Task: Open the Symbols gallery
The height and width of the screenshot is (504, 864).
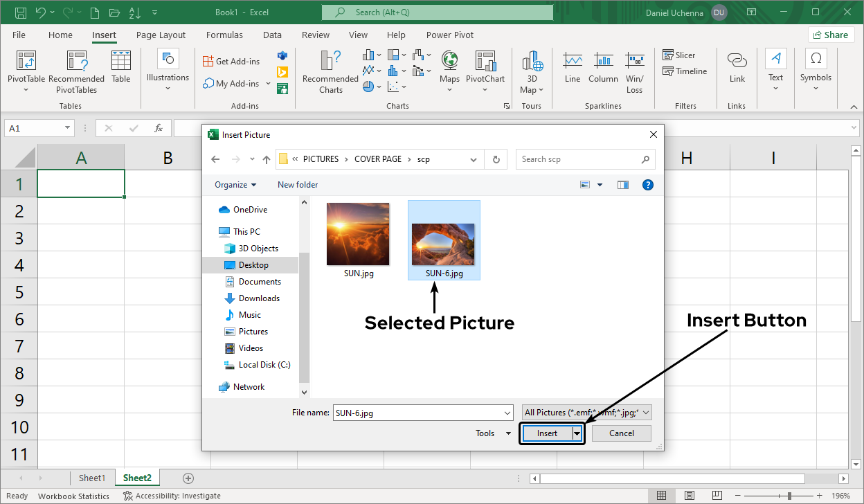Action: [x=816, y=69]
